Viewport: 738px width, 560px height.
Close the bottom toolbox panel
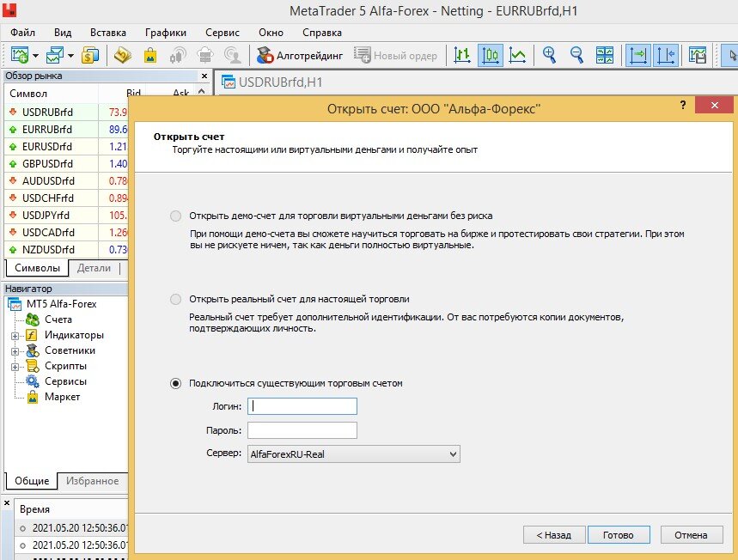[7, 503]
